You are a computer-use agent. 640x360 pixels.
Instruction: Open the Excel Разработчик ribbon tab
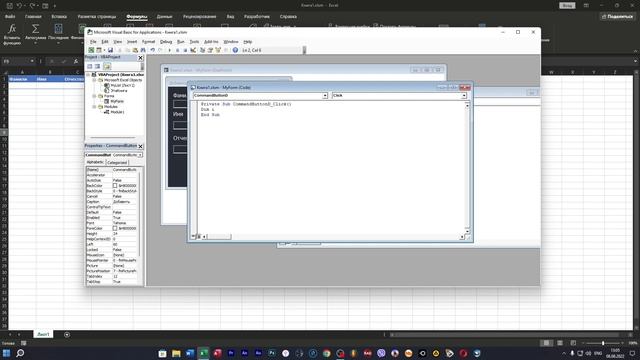point(257,17)
